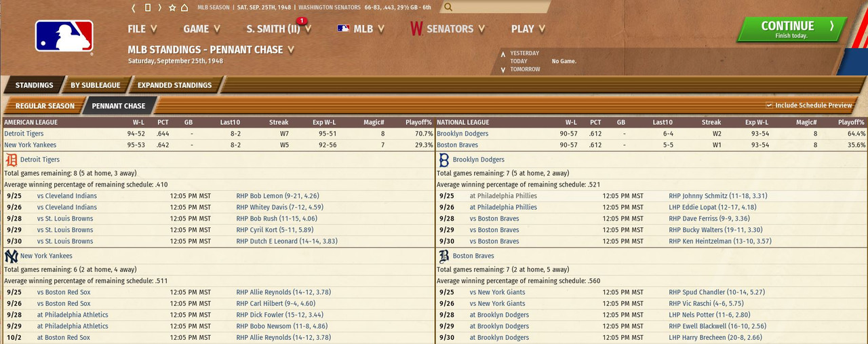Select the PENNANT CHASE subtab
Viewport: 868px width, 344px height.
pyautogui.click(x=119, y=106)
